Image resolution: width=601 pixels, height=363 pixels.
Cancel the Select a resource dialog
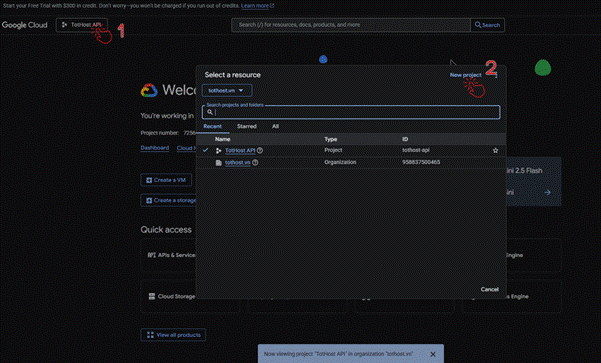click(x=489, y=289)
